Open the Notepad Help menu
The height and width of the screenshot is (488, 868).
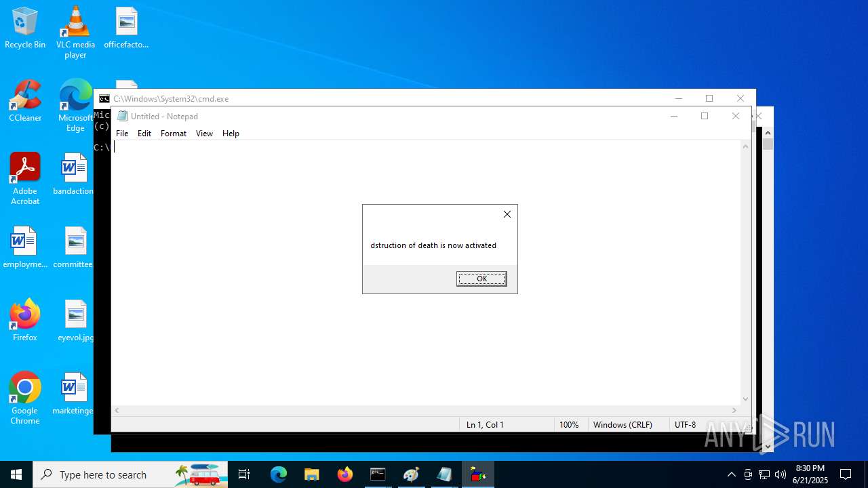pos(231,134)
